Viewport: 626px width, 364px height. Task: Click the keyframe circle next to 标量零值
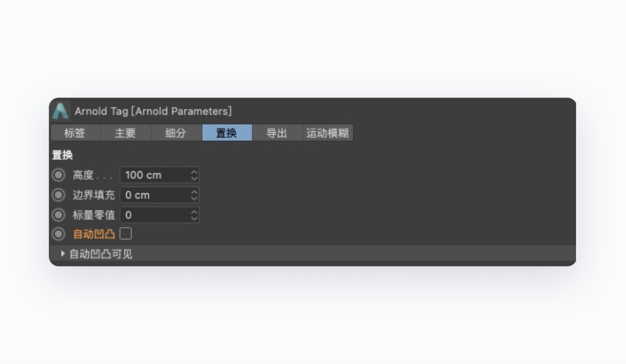coord(58,215)
